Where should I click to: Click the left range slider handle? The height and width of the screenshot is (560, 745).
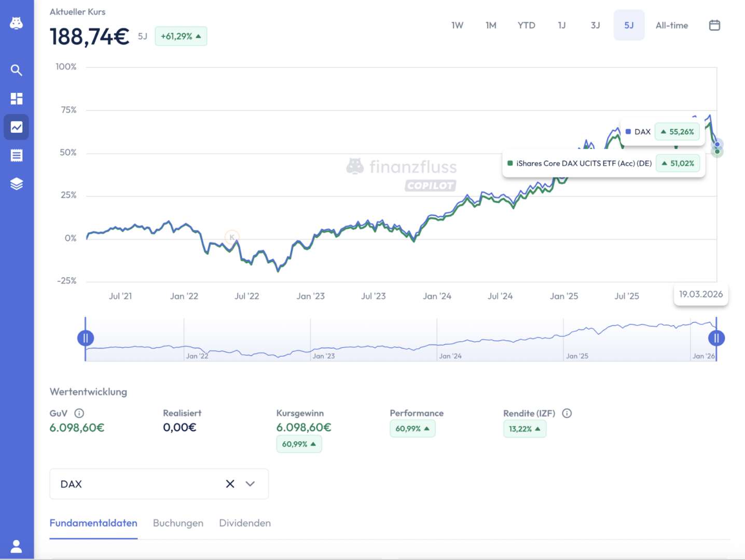pos(86,338)
